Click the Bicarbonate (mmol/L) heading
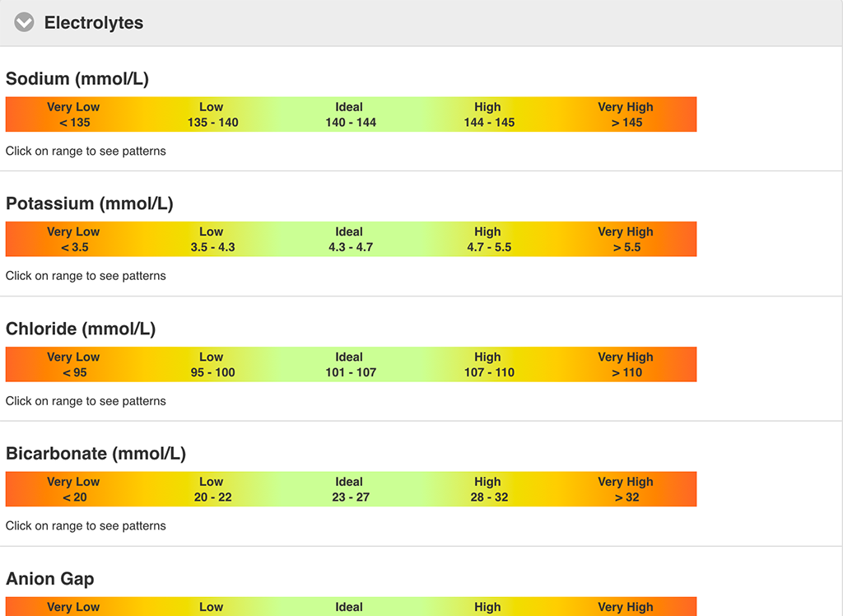Screen dimensions: 843x616 click(95, 454)
